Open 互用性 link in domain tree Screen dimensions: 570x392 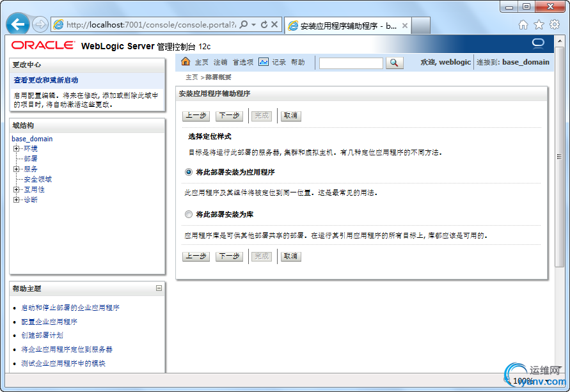point(34,189)
